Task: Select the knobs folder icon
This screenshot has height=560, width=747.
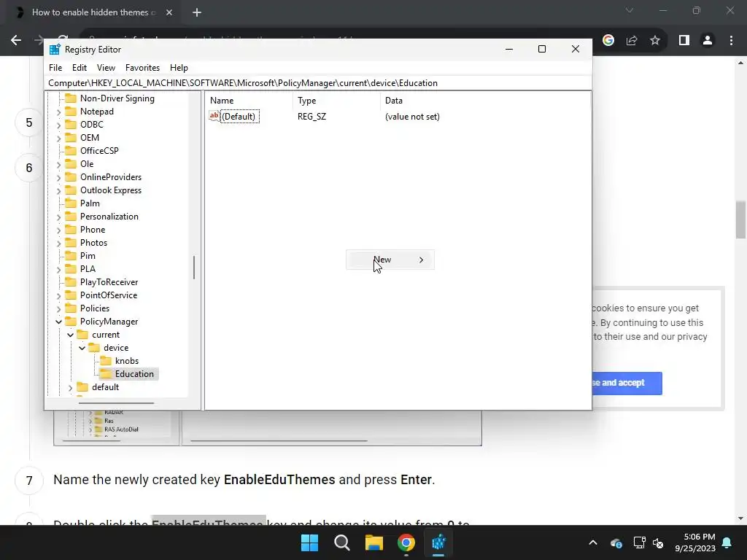Action: click(106, 361)
